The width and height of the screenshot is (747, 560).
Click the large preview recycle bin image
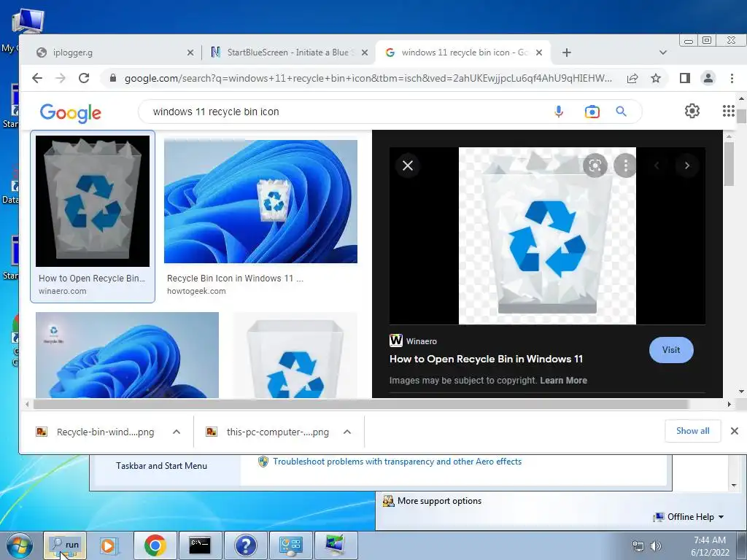(x=547, y=236)
